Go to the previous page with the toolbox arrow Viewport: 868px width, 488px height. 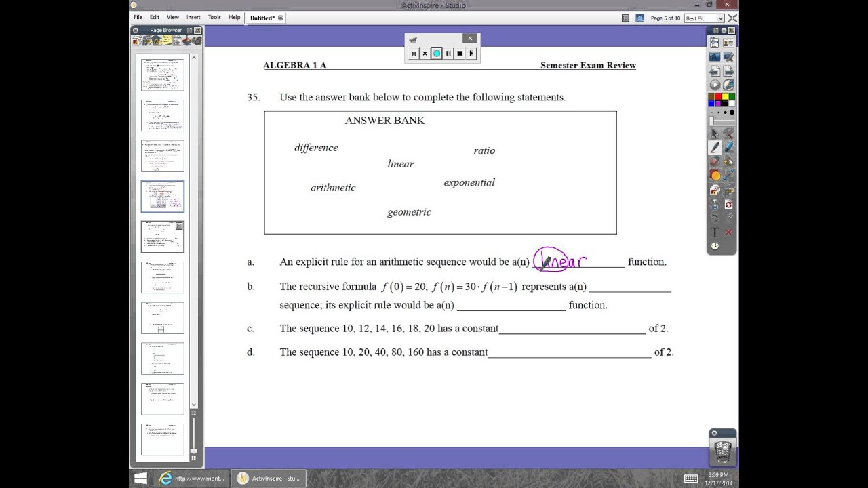click(715, 70)
